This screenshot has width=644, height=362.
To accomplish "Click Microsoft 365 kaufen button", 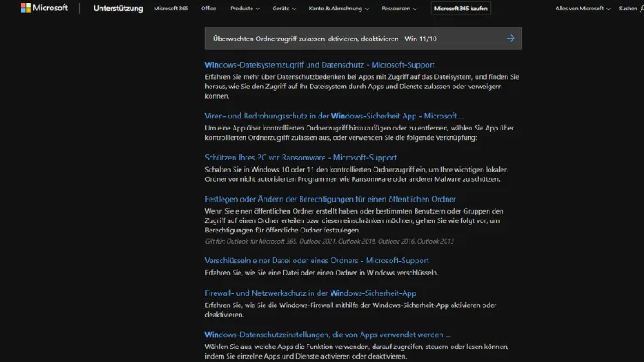I will (461, 9).
